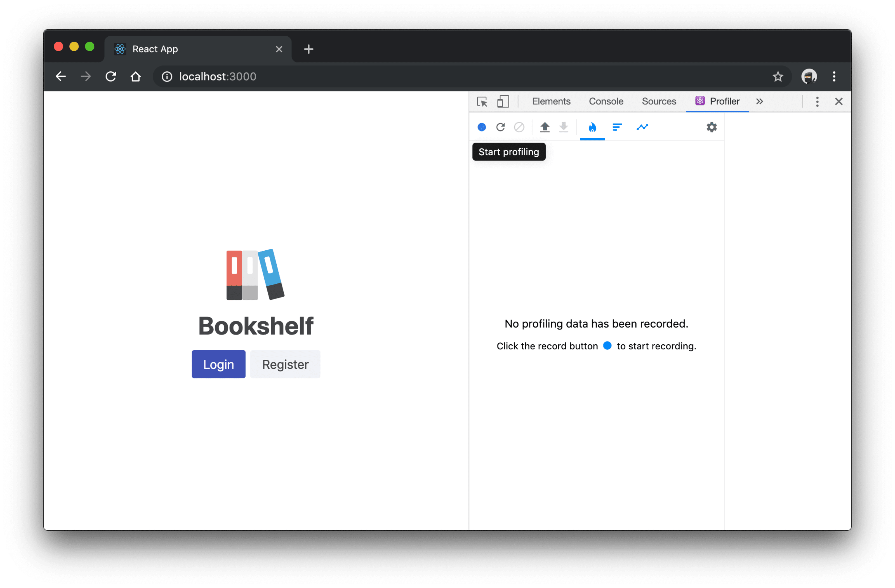Expand more DevTools tabs chevron
This screenshot has width=895, height=588.
[759, 102]
